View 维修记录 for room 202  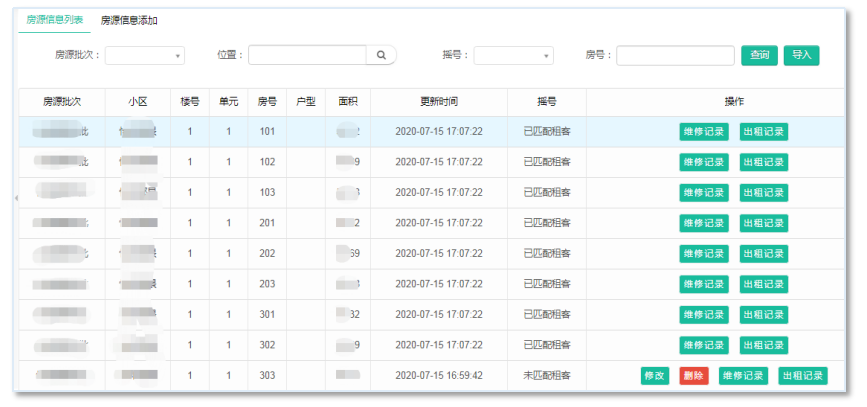tap(704, 254)
